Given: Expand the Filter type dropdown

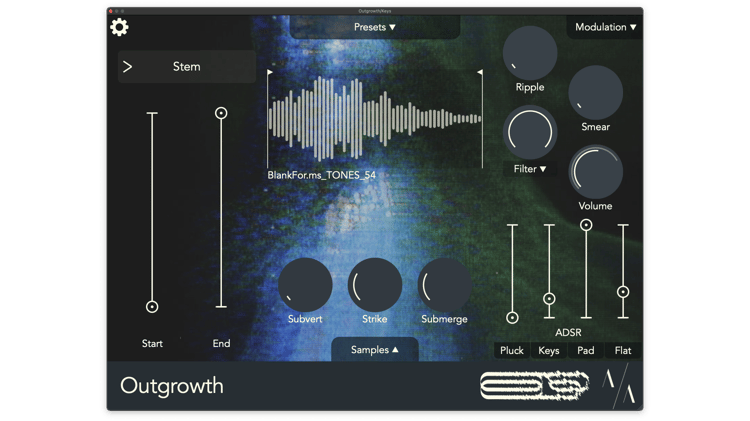Looking at the screenshot, I should [530, 169].
